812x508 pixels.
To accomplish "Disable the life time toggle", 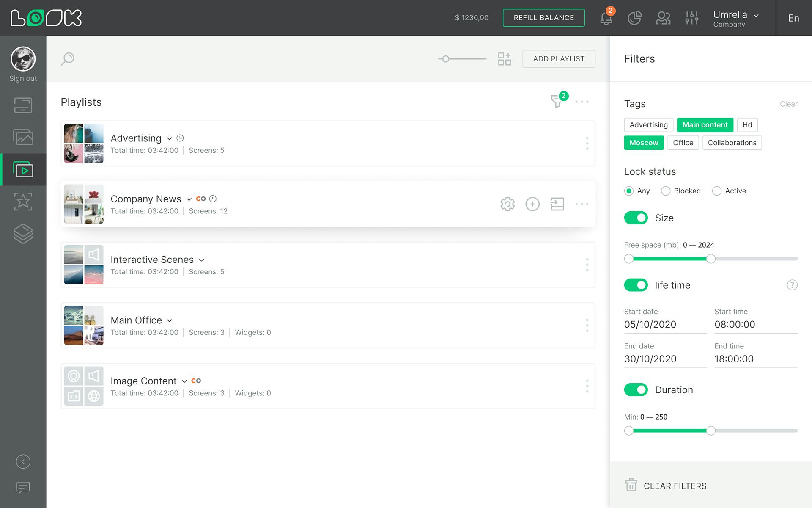I will coord(636,285).
